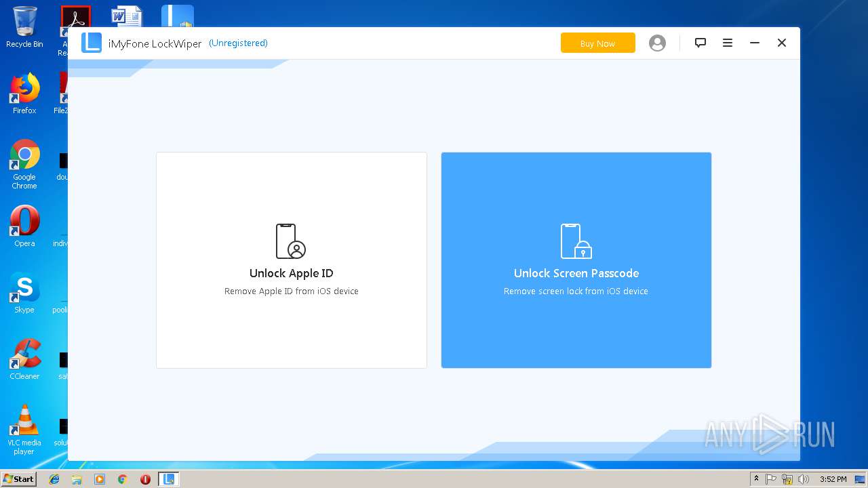This screenshot has height=488, width=868.
Task: Open File Explorer folder in taskbar
Action: (77, 479)
